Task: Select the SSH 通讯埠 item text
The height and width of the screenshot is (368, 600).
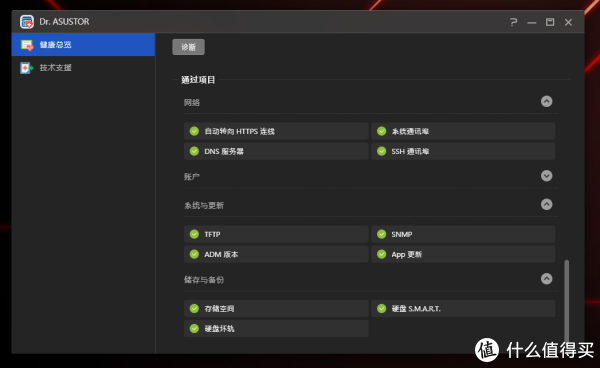Action: pyautogui.click(x=410, y=151)
